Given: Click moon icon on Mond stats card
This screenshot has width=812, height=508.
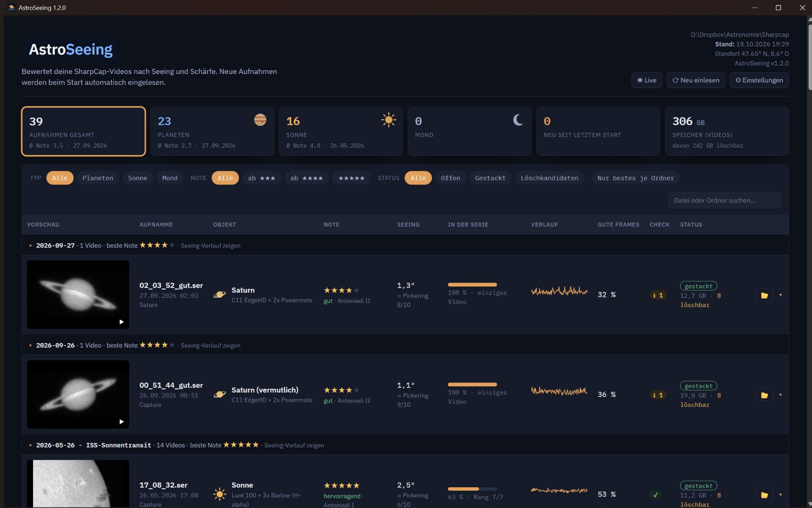Looking at the screenshot, I should click(518, 120).
